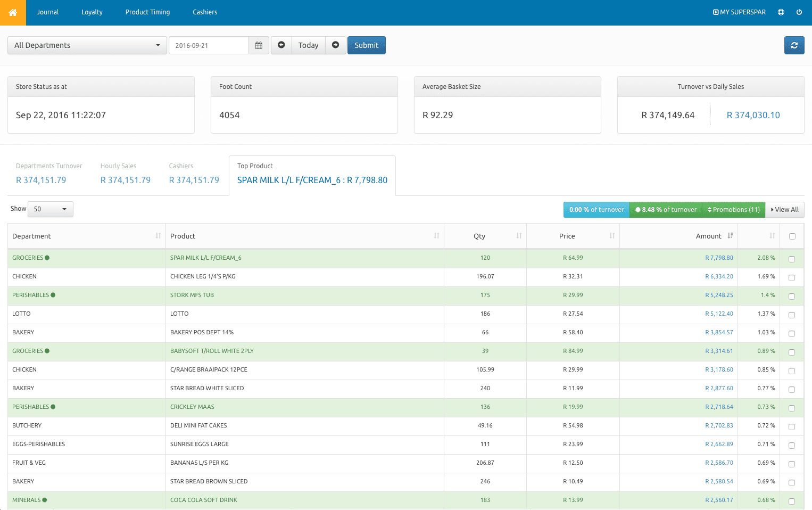This screenshot has width=812, height=510.
Task: Tick checkbox for SPAR MILK L/L F/CREAM_6
Action: tap(792, 259)
